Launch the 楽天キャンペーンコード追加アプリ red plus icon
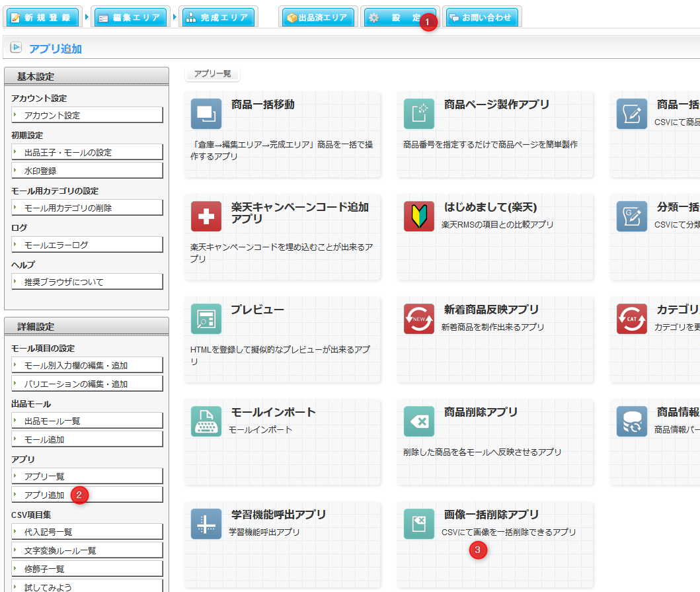 (206, 216)
